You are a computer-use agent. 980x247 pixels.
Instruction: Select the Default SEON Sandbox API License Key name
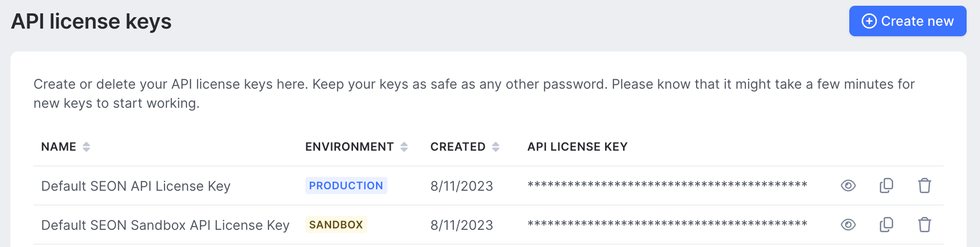[166, 225]
